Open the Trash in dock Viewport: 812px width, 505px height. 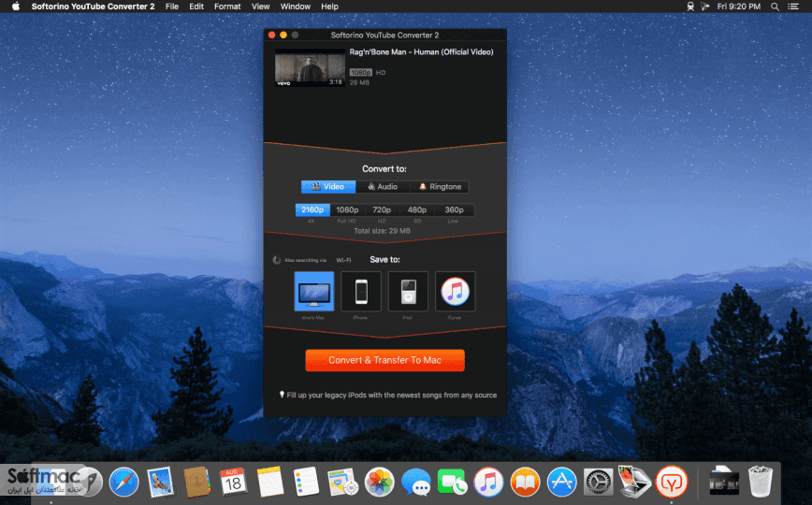761,482
